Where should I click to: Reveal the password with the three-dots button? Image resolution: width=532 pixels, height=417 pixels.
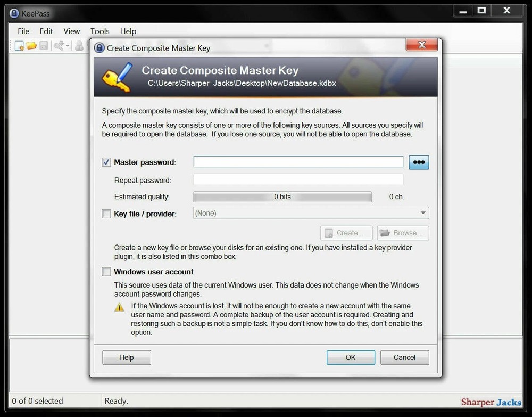[419, 162]
